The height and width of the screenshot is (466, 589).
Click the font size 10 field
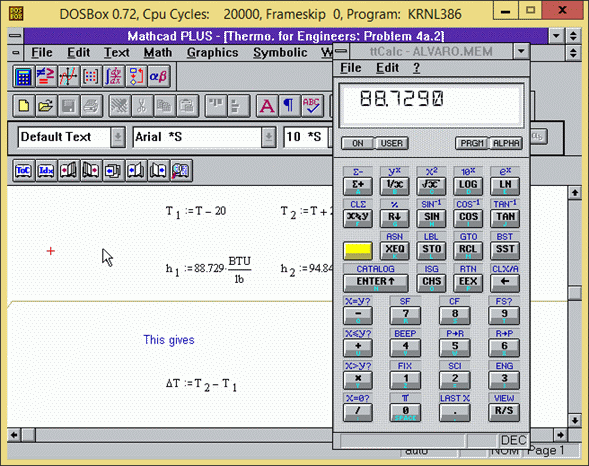tap(305, 137)
